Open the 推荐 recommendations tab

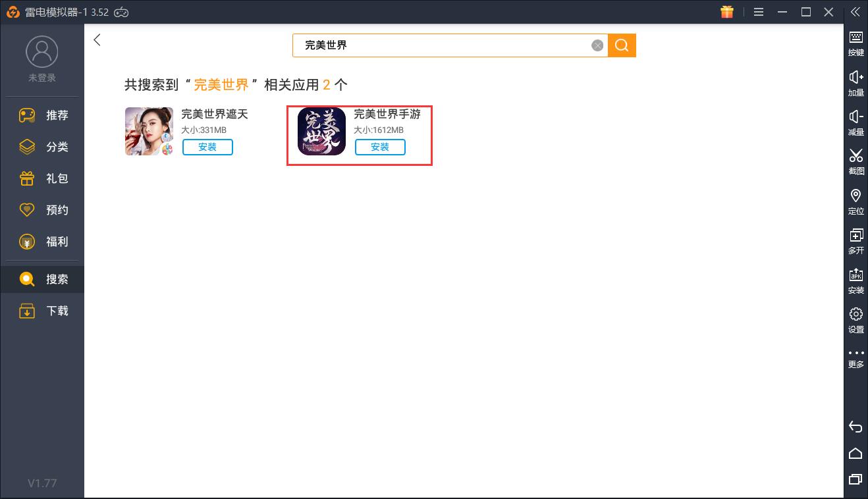click(42, 115)
